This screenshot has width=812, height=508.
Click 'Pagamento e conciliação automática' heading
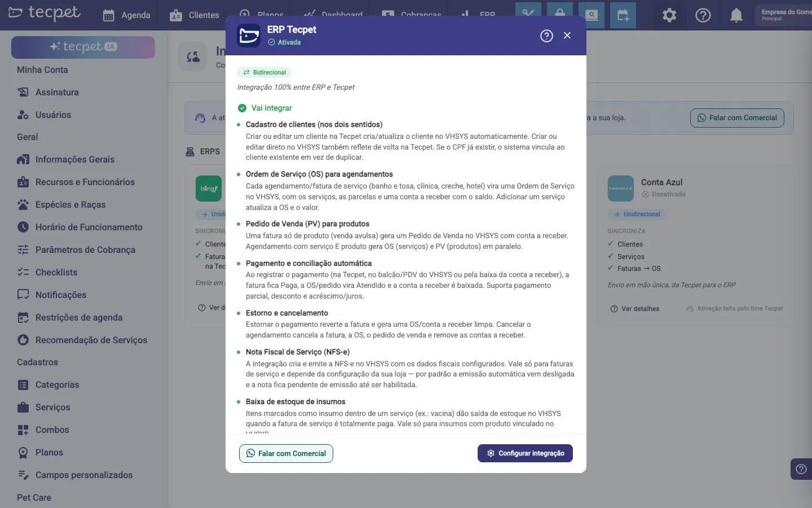pyautogui.click(x=308, y=263)
